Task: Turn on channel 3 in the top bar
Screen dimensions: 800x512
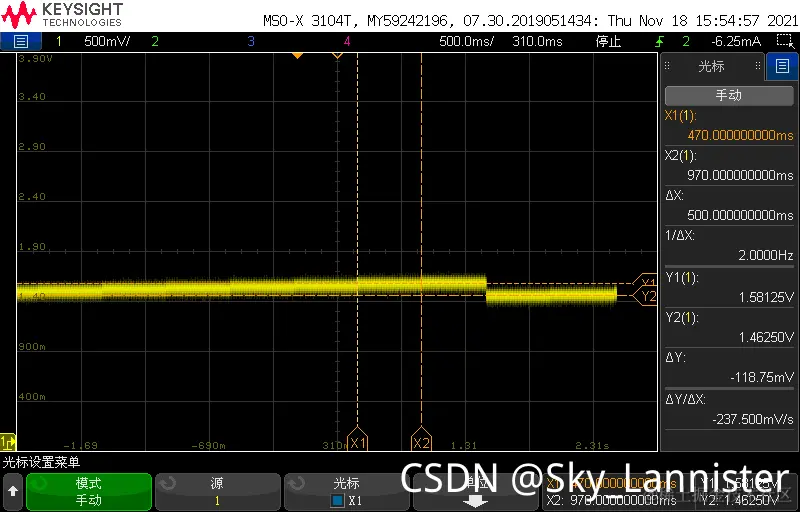Action: [x=251, y=41]
